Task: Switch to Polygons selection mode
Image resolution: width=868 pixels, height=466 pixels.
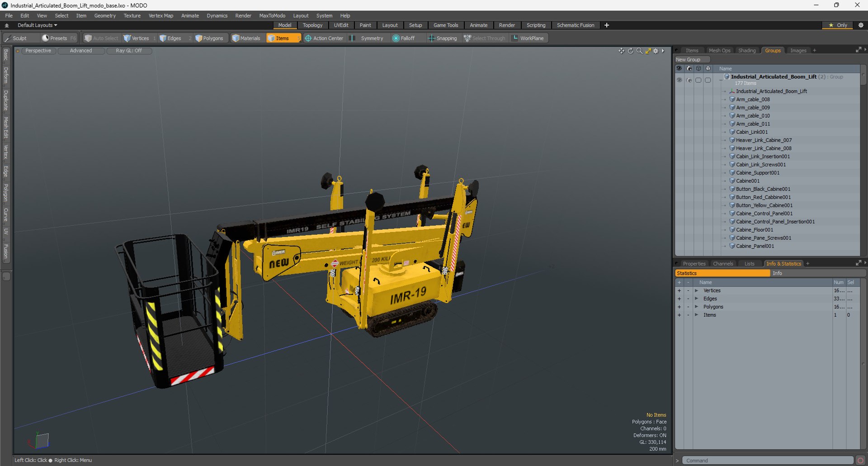Action: click(209, 38)
